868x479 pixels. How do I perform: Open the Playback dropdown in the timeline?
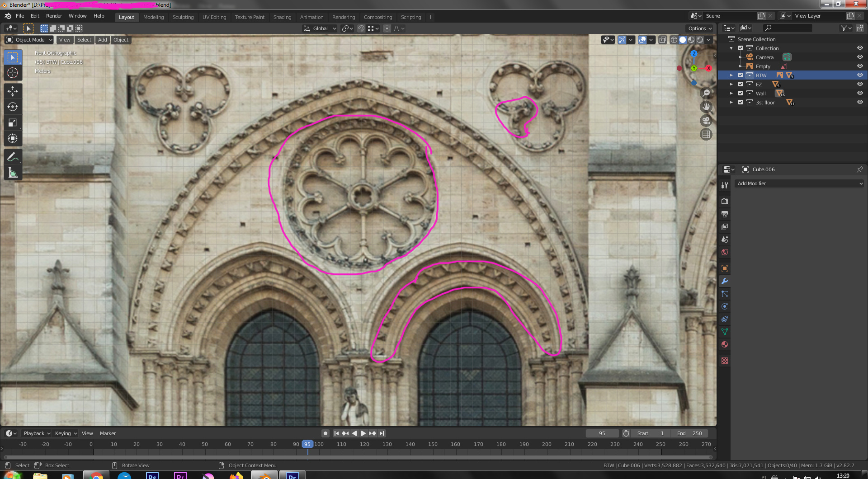[37, 433]
